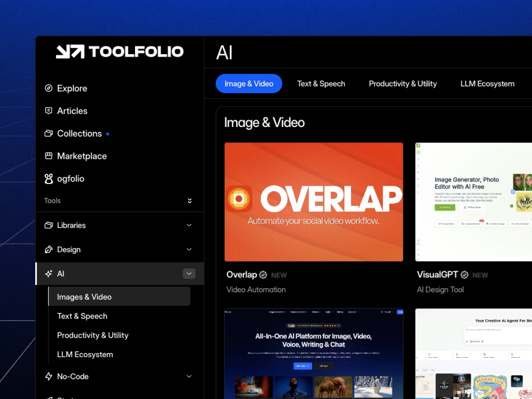Switch to Text & Speech tab
Viewport: 532px width, 399px height.
pyautogui.click(x=321, y=83)
